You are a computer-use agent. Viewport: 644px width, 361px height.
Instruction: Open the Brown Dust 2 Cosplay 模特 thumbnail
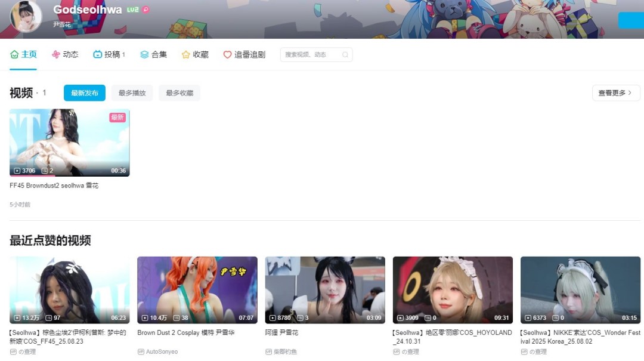click(197, 289)
